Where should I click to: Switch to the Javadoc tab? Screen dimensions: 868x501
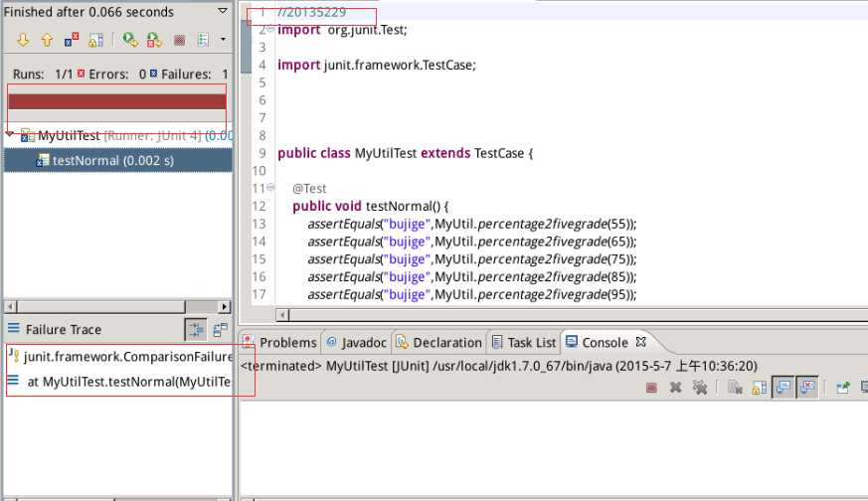[x=357, y=343]
